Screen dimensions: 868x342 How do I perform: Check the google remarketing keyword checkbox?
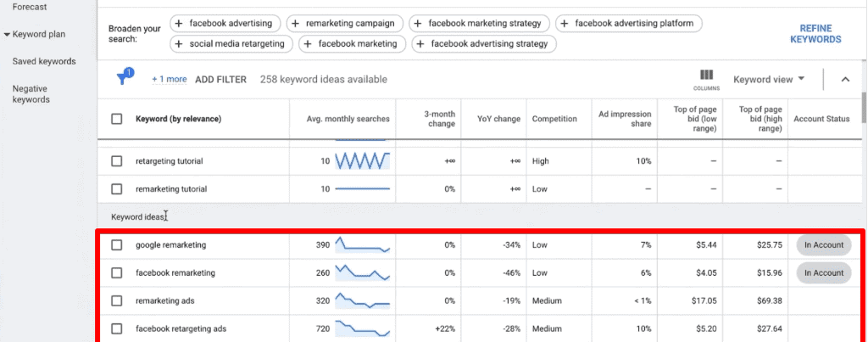coord(117,245)
